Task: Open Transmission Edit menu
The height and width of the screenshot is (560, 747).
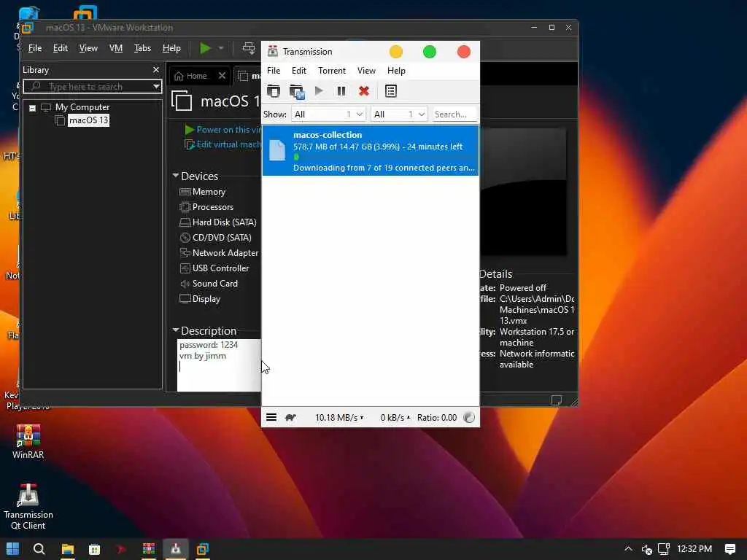Action: pos(298,71)
